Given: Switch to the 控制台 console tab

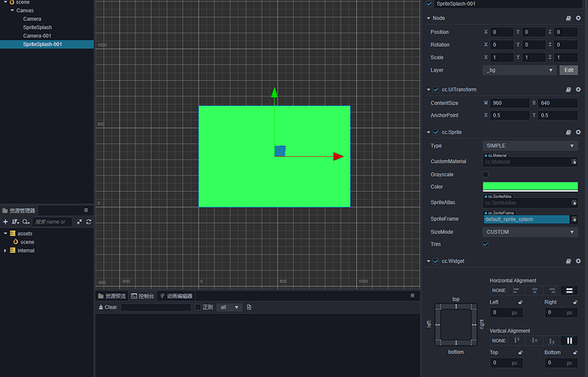Looking at the screenshot, I should coord(143,296).
